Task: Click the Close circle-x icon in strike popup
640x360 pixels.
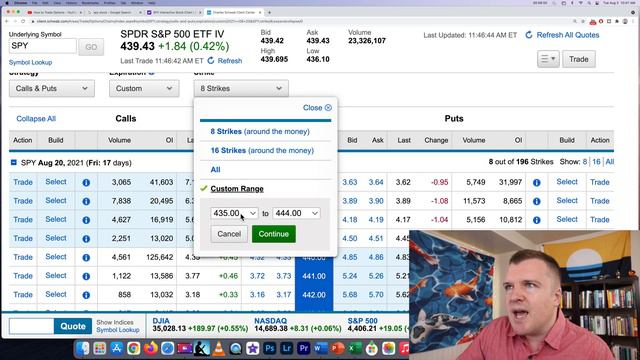Action: click(x=328, y=108)
